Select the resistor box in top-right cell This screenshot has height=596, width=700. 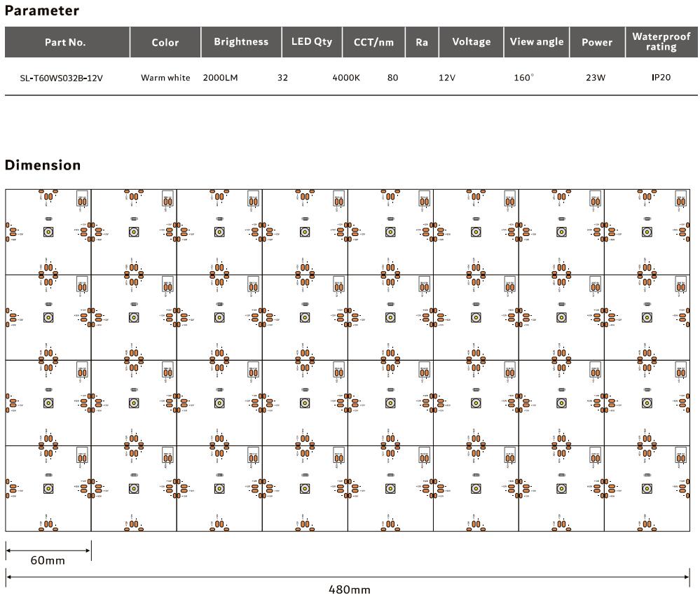[680, 200]
